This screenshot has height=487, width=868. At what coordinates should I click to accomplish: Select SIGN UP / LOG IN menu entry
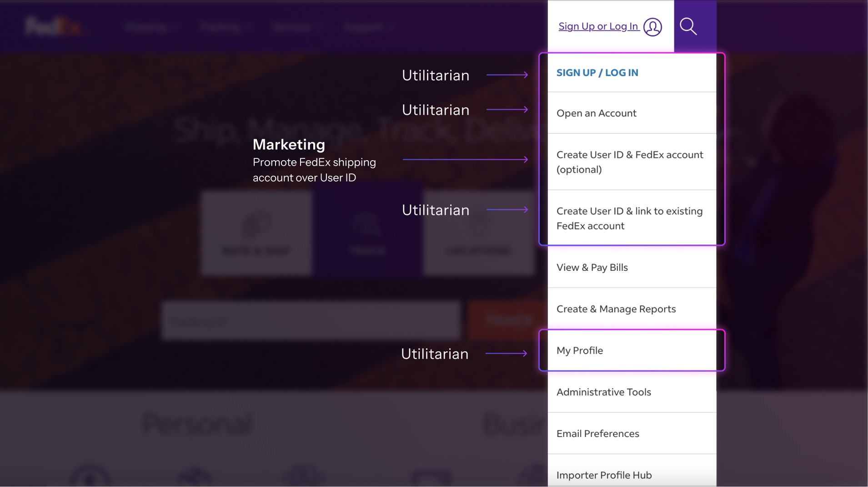click(x=632, y=73)
